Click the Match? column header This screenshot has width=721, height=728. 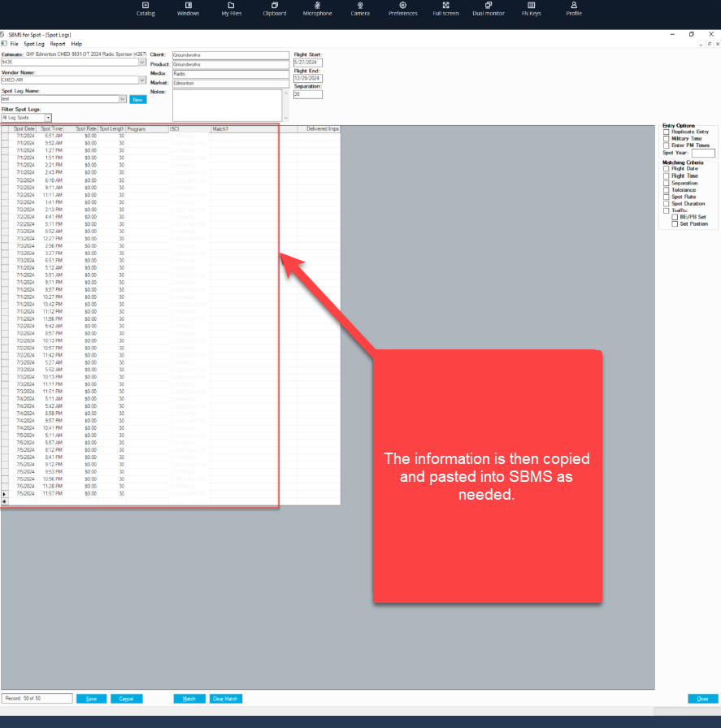254,129
